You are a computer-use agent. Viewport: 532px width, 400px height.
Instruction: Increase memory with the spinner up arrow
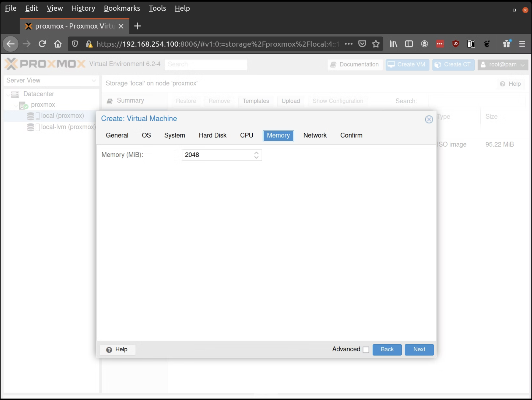256,153
